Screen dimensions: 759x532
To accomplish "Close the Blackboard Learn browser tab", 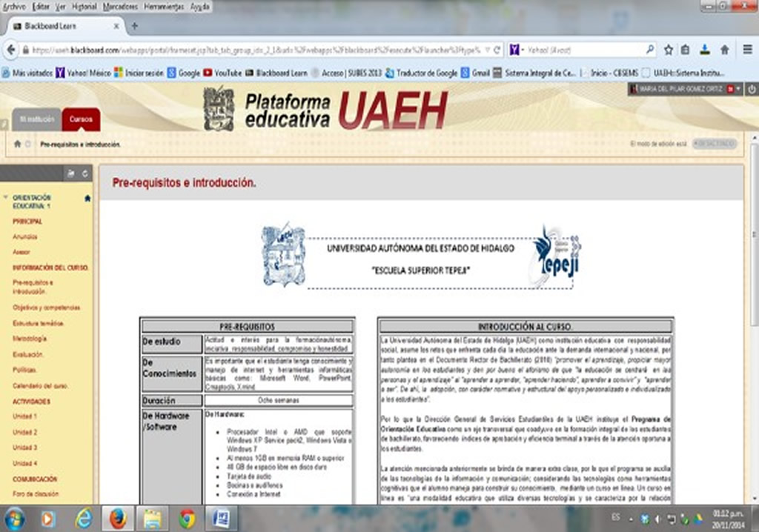I will click(116, 26).
